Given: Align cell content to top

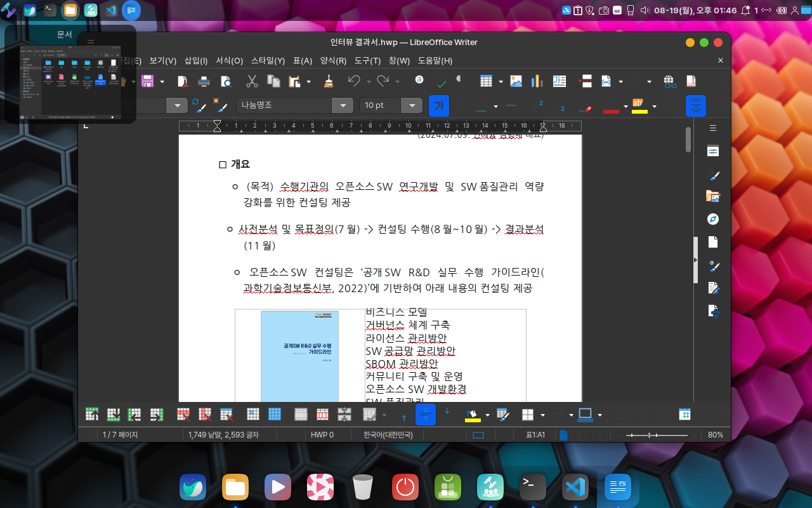Looking at the screenshot, I should click(404, 415).
